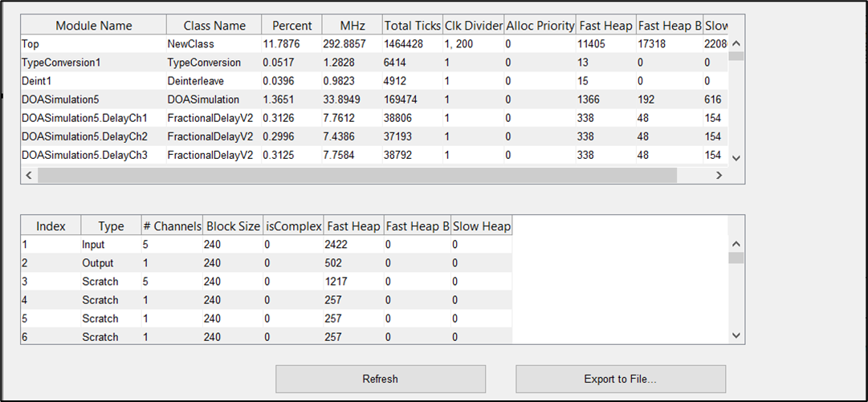
Task: Click the Percent column header
Action: point(291,26)
